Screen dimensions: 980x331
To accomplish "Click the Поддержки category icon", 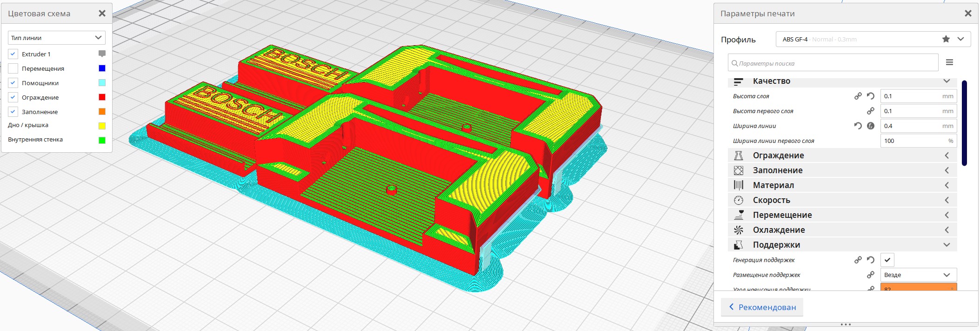I will (x=738, y=245).
